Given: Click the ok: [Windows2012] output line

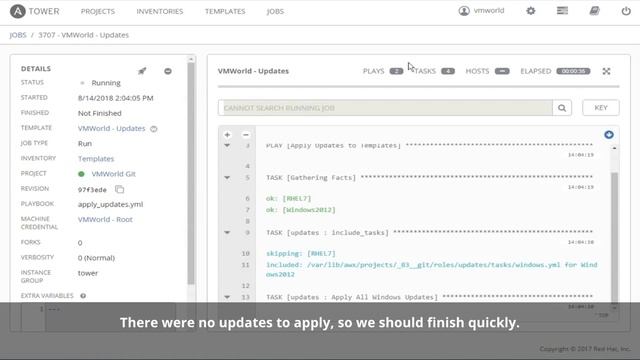Looking at the screenshot, I should click(301, 210).
